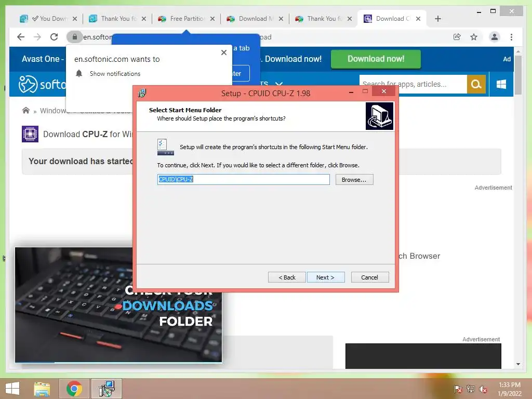
Task: Open the Chrome profile avatar
Action: coord(495,37)
